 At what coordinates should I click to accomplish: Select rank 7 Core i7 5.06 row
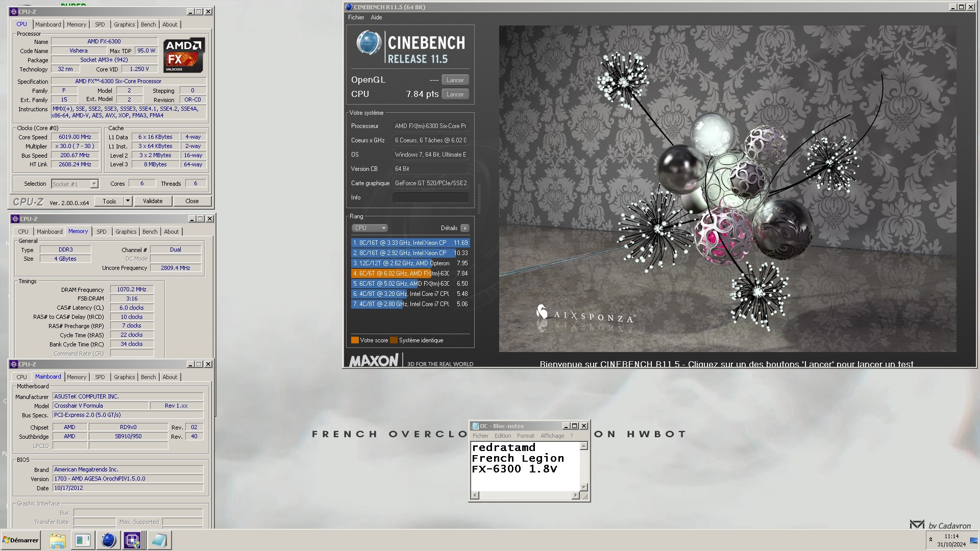[x=410, y=304]
